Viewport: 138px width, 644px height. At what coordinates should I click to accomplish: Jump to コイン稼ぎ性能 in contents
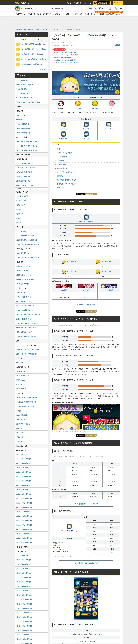pos(62,157)
